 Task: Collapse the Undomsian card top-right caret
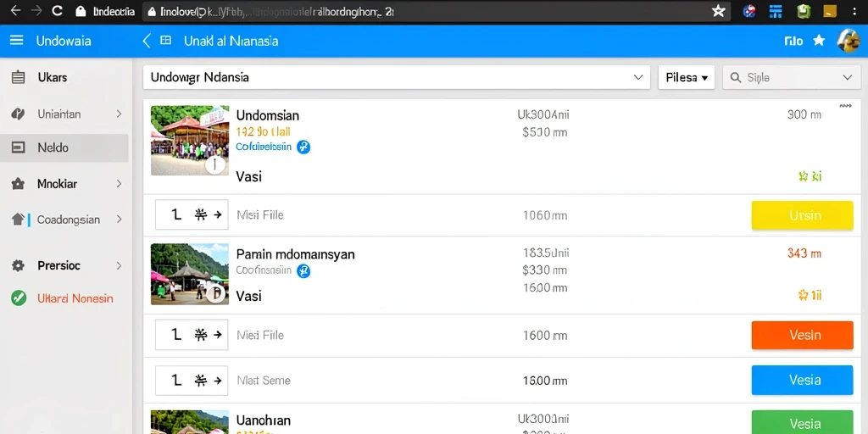pyautogui.click(x=845, y=105)
